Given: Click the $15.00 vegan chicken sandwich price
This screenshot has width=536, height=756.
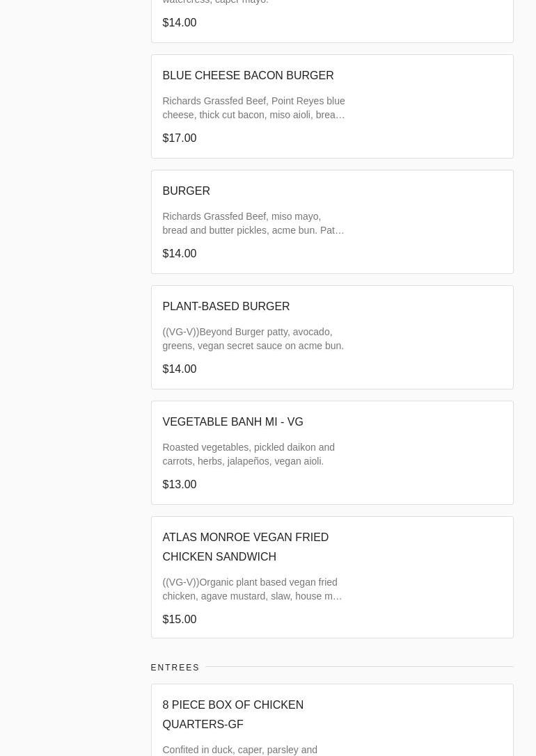Looking at the screenshot, I should (180, 619).
